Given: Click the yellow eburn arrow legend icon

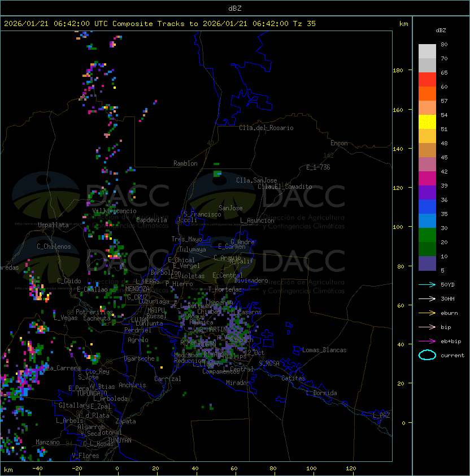Looking at the screenshot, I should 427,313.
